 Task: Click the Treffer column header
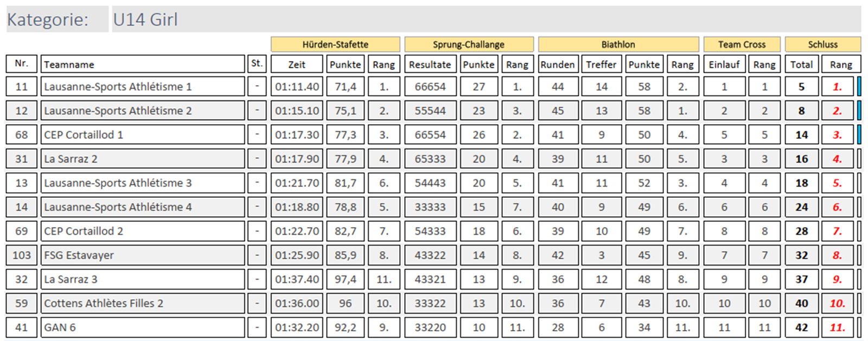601,64
